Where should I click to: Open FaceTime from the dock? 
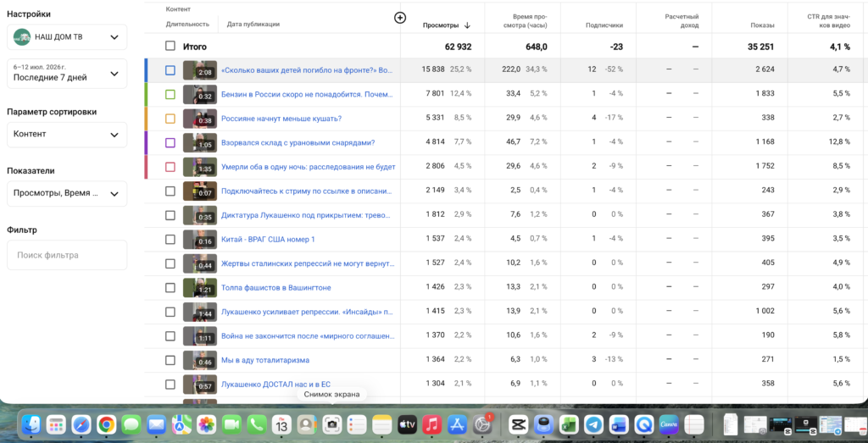pyautogui.click(x=232, y=424)
